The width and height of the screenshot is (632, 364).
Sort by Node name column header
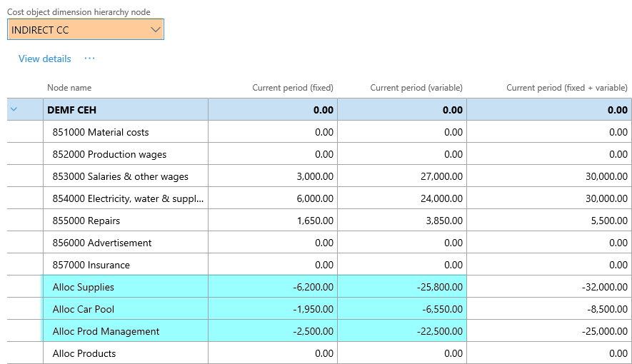coord(69,88)
